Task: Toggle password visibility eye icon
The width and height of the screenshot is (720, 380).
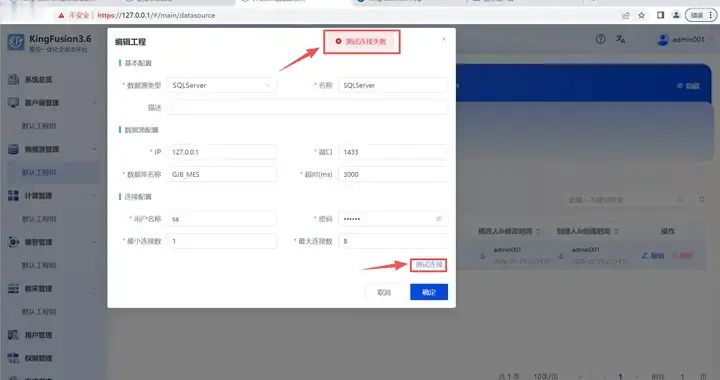Action: [x=439, y=219]
